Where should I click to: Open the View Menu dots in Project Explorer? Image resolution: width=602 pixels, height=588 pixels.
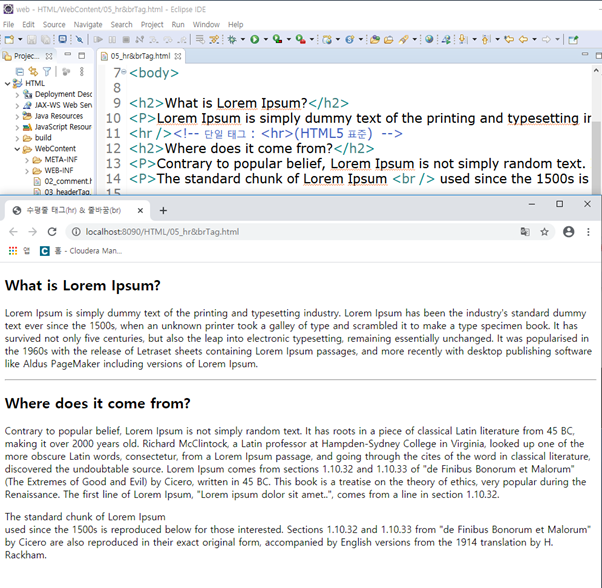(81, 72)
